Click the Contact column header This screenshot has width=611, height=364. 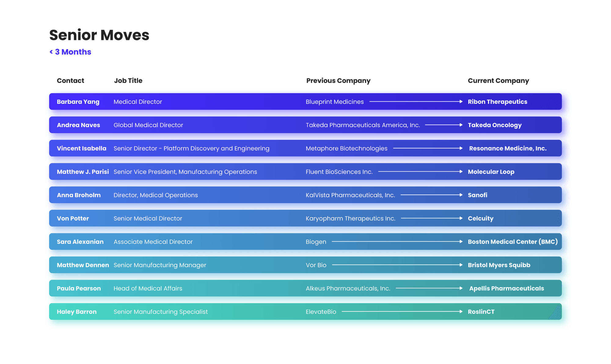[70, 81]
